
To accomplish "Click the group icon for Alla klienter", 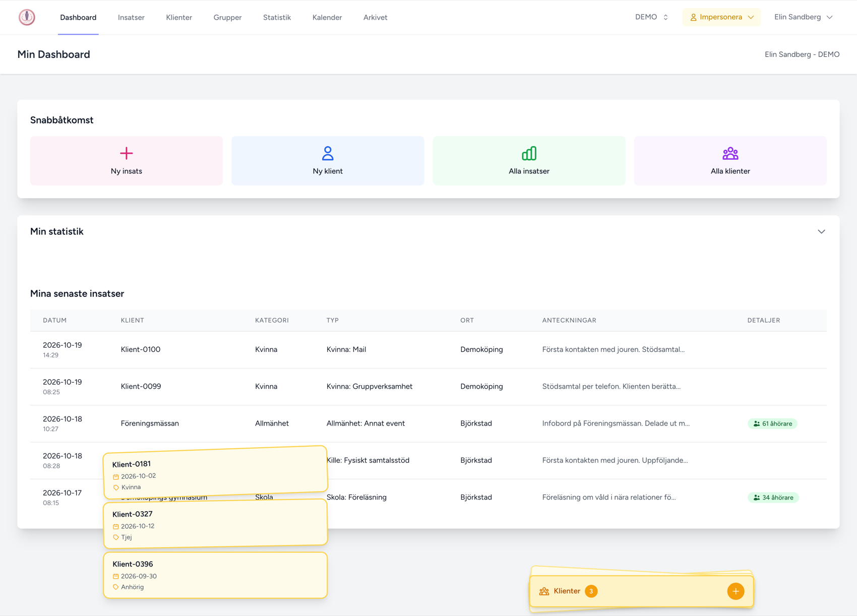I will (730, 153).
